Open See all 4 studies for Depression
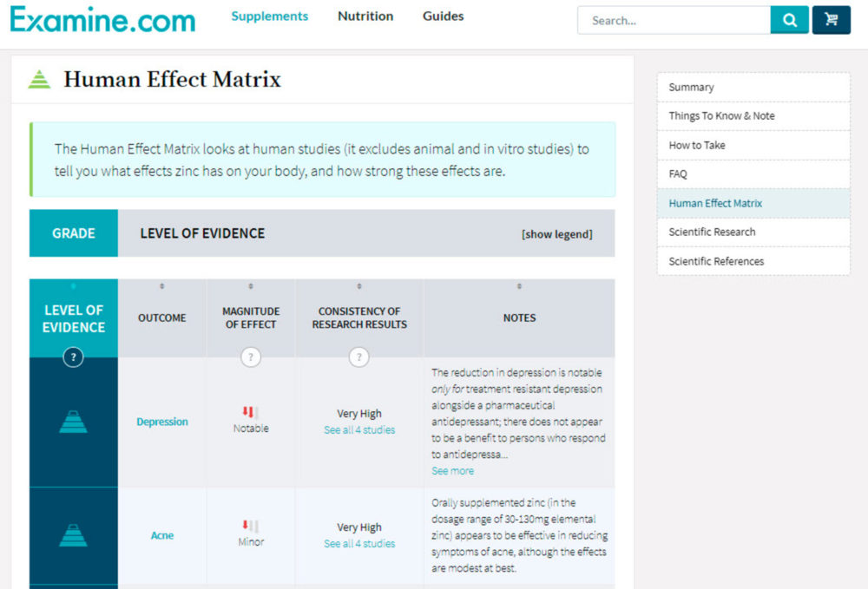This screenshot has width=868, height=589. (x=359, y=429)
